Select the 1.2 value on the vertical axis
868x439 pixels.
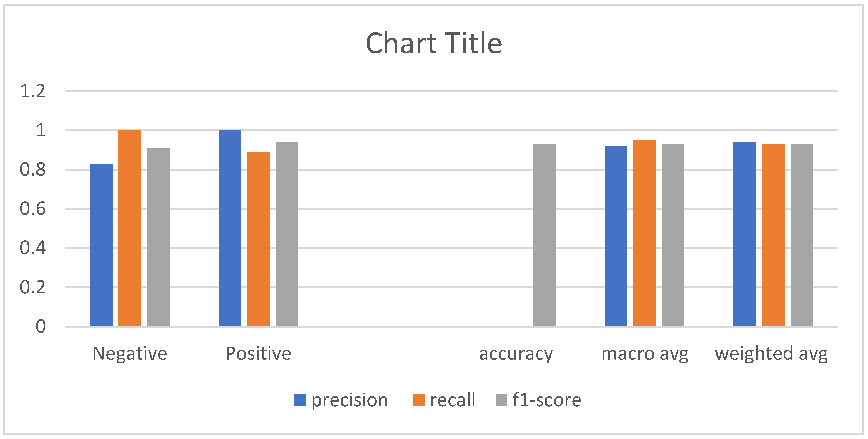(33, 91)
